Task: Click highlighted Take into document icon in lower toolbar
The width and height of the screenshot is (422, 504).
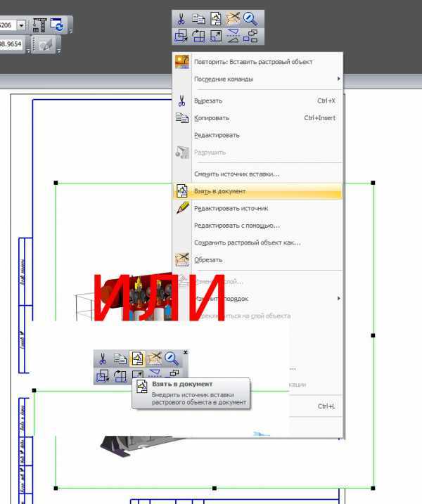Action: coord(137,358)
